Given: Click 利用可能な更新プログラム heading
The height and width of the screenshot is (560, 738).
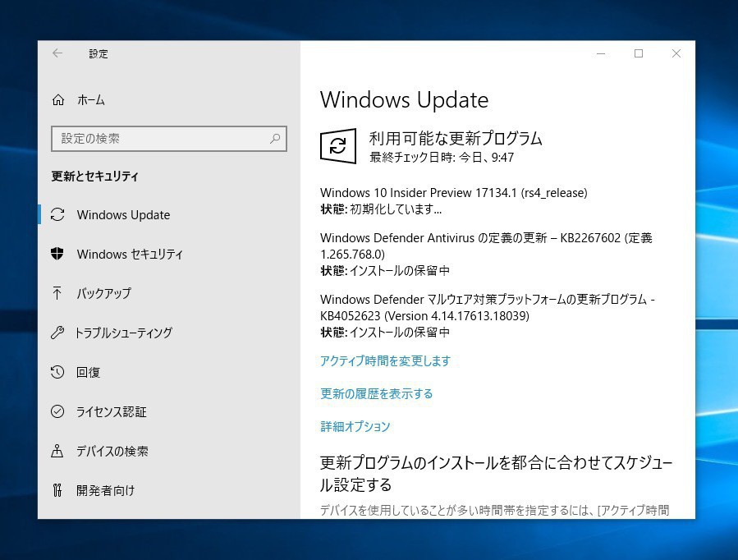Looking at the screenshot, I should coord(456,138).
